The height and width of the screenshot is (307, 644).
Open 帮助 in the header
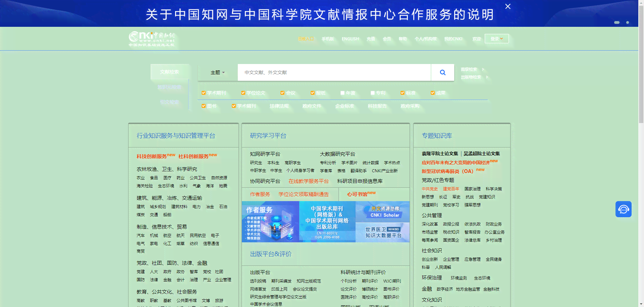point(402,39)
